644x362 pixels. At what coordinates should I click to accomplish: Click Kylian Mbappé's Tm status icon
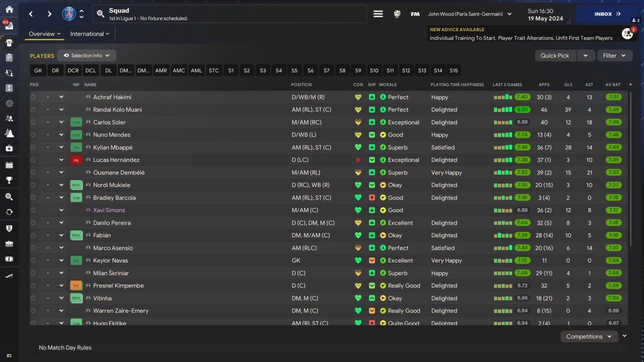76,147
